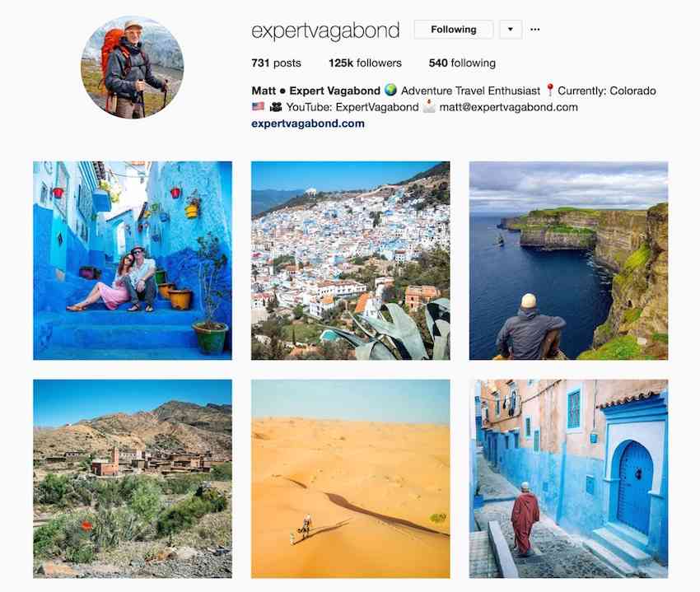View the 540 following list
The image size is (700, 592).
(462, 63)
